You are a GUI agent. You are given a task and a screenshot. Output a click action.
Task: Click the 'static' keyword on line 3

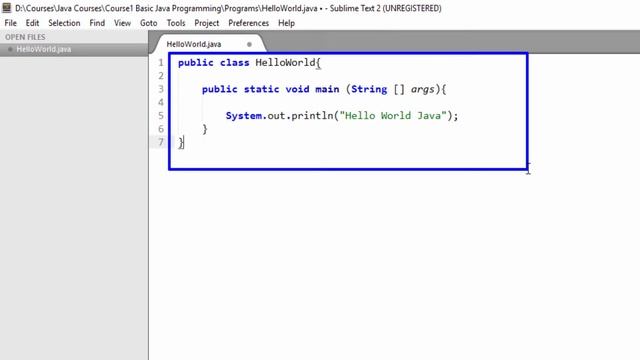[262, 89]
